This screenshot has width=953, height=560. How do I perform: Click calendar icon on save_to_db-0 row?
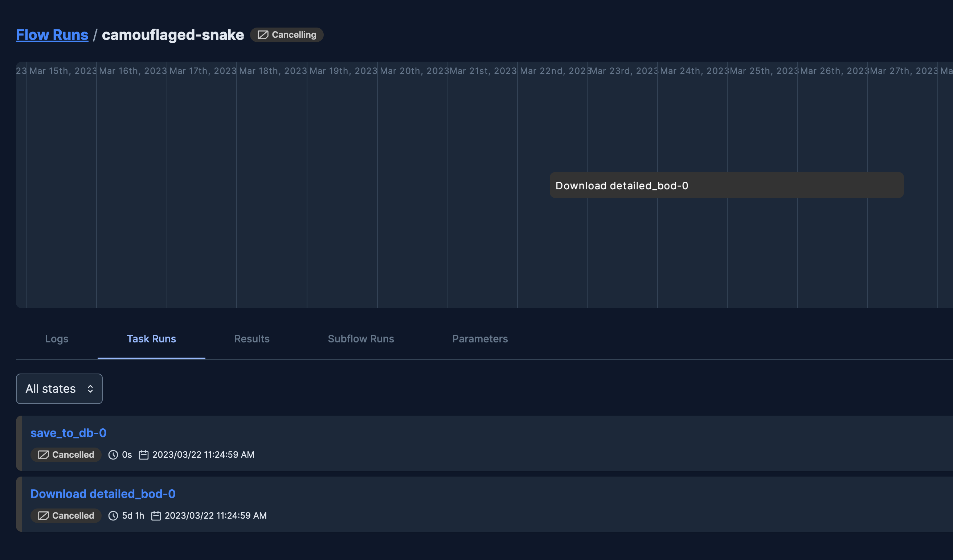pos(144,454)
